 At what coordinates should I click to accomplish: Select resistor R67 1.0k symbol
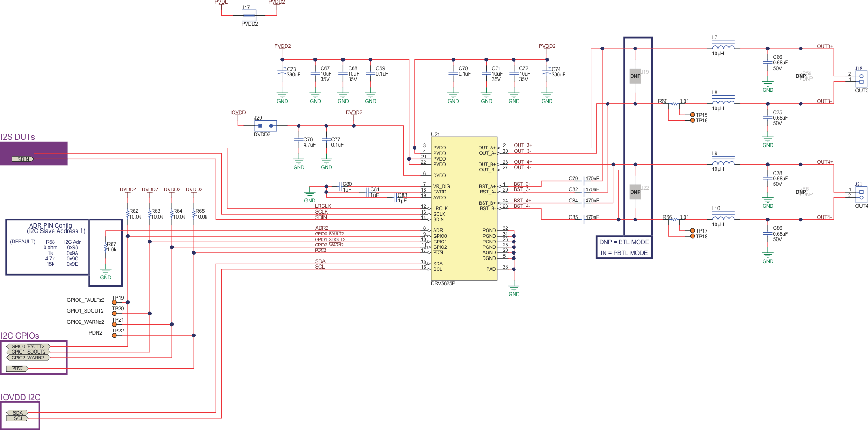106,247
